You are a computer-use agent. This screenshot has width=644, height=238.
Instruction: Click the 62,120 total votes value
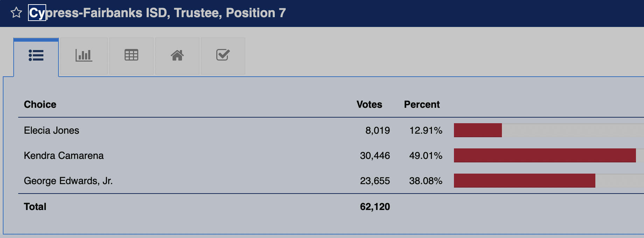(375, 207)
